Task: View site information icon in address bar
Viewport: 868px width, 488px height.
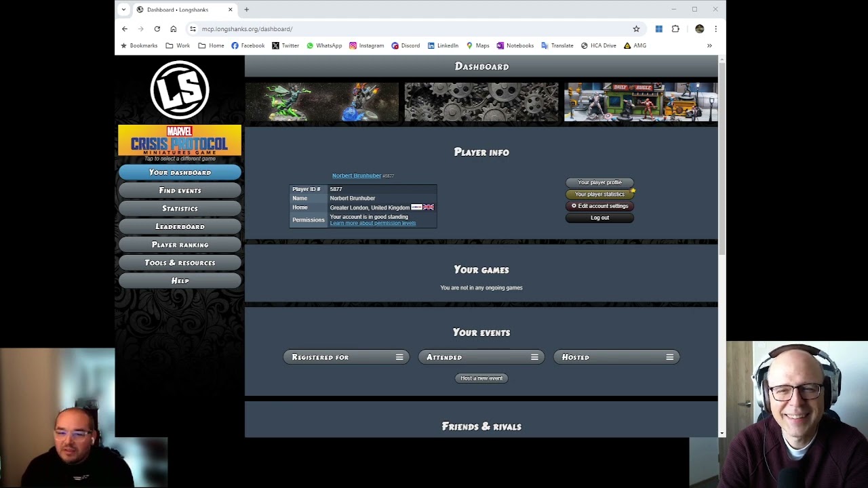Action: point(193,29)
